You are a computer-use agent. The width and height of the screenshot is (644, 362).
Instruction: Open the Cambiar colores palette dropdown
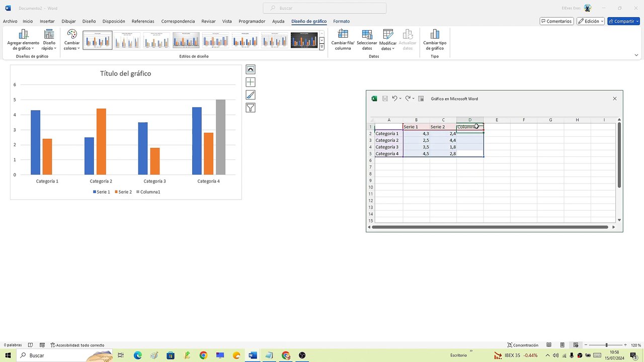(72, 40)
